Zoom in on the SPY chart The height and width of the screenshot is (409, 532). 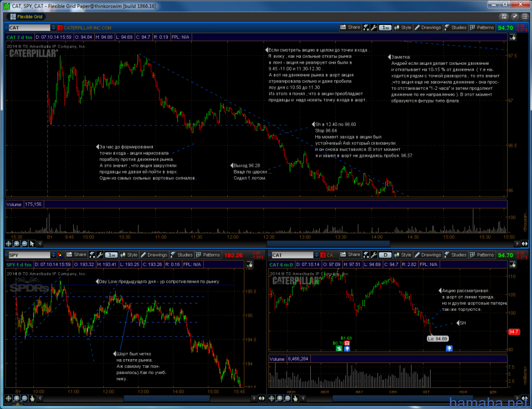pyautogui.click(x=16, y=398)
